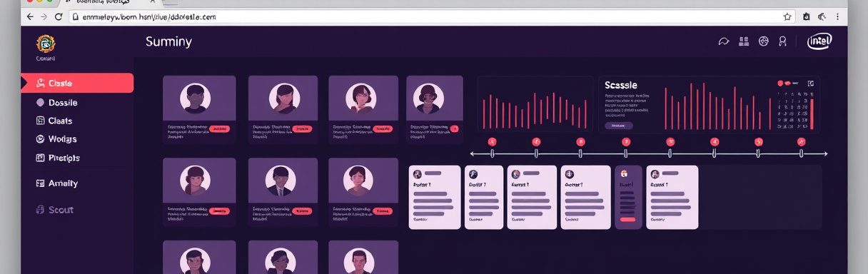Open the fourth profile card avatar, top row
868x274 pixels.
[429, 98]
